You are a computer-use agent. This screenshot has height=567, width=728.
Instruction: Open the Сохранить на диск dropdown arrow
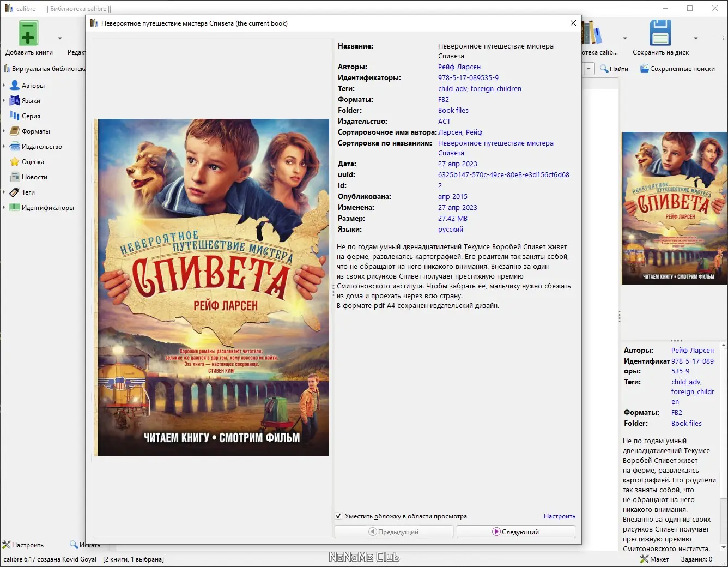[x=696, y=38]
